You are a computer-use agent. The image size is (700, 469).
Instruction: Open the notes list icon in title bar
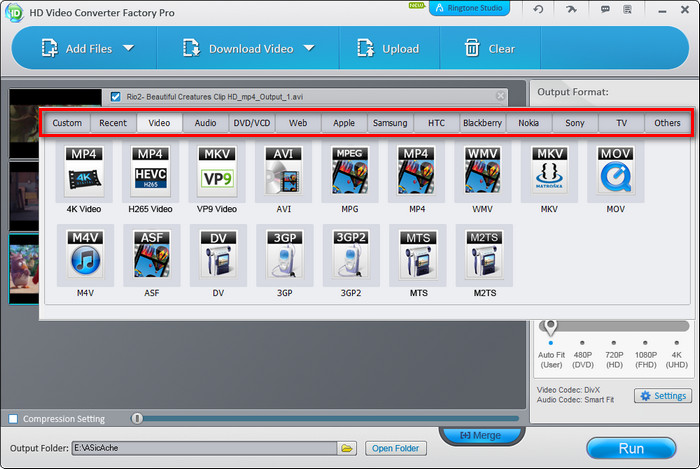pyautogui.click(x=628, y=9)
